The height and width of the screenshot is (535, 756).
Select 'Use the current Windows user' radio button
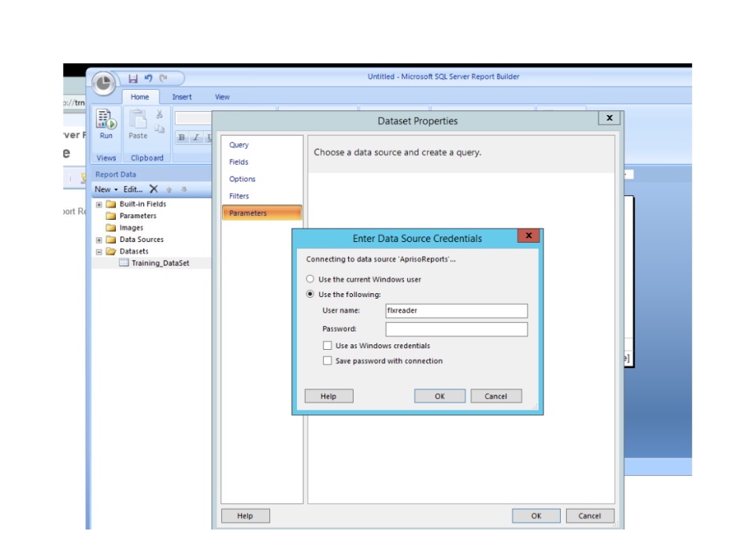[310, 279]
